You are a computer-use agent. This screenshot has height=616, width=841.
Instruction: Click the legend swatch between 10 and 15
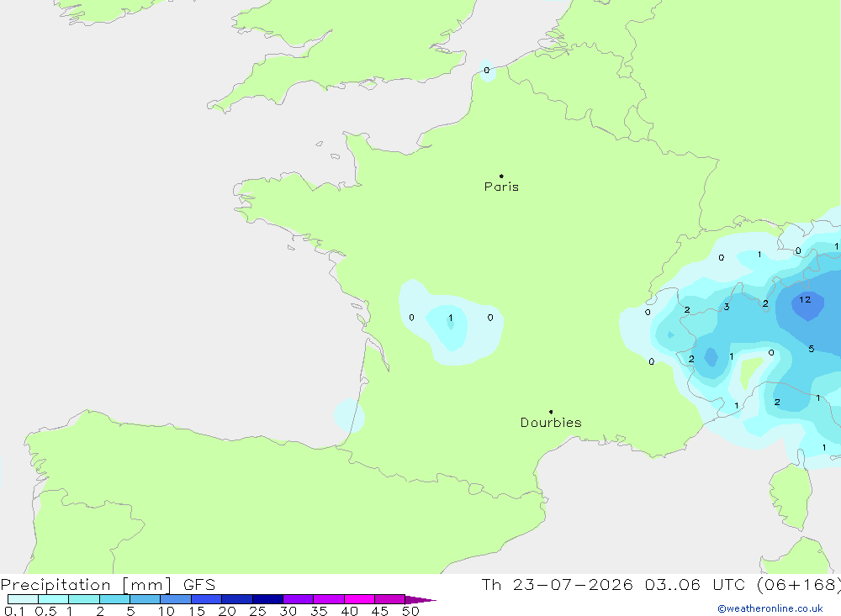click(176, 599)
